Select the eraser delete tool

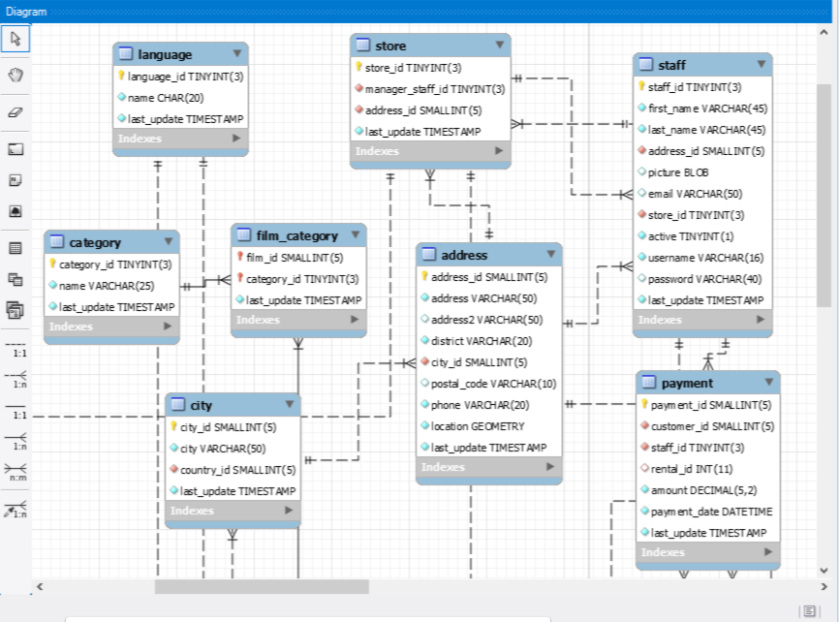click(15, 111)
